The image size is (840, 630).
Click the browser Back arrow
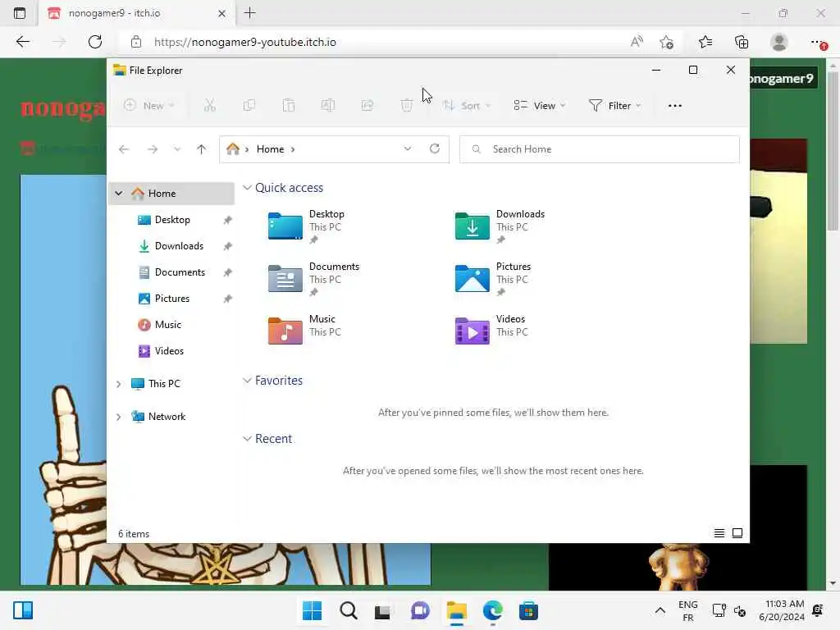22,42
